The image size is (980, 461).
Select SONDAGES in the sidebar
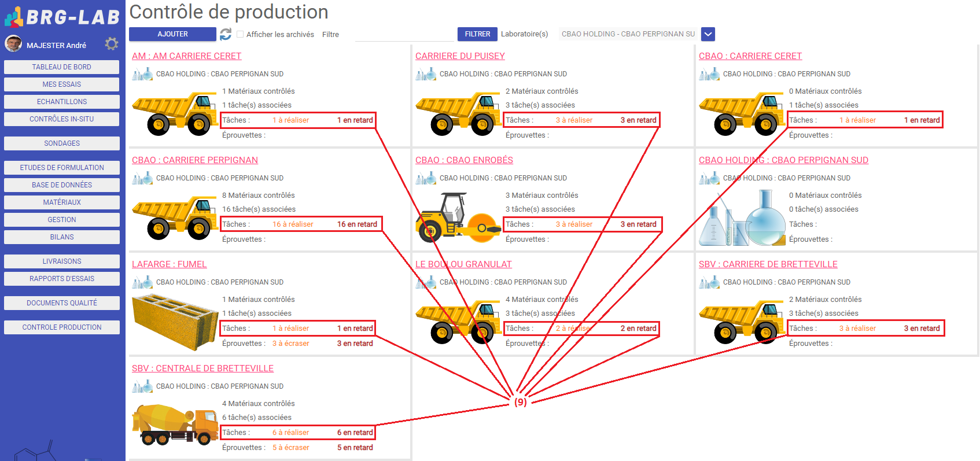coord(62,143)
